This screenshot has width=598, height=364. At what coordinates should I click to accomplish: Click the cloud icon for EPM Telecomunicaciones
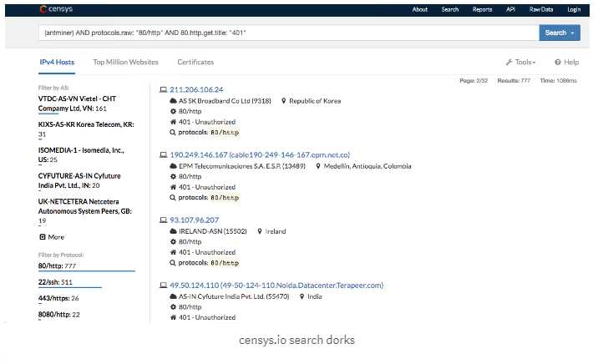tap(173, 166)
